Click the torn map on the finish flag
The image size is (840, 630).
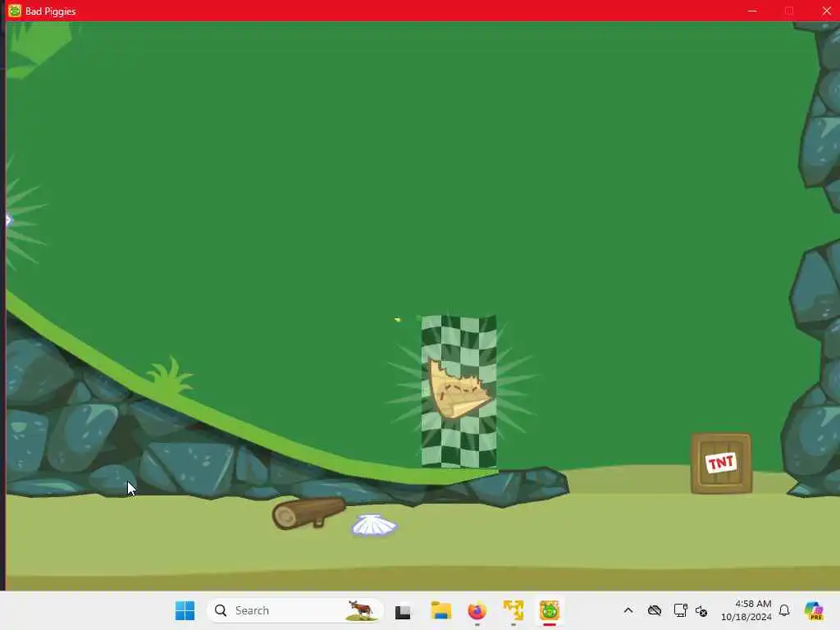point(459,390)
